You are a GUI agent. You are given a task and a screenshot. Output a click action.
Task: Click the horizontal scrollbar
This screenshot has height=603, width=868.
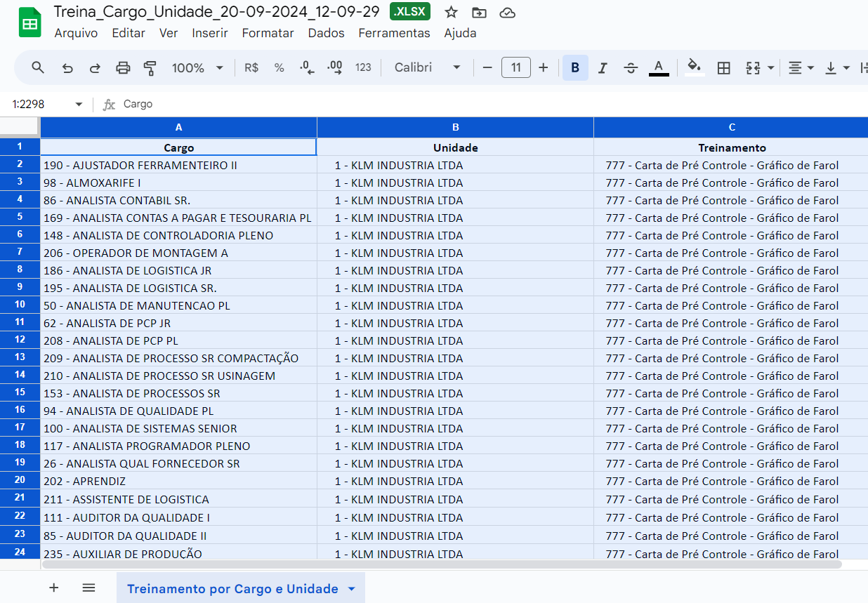441,564
